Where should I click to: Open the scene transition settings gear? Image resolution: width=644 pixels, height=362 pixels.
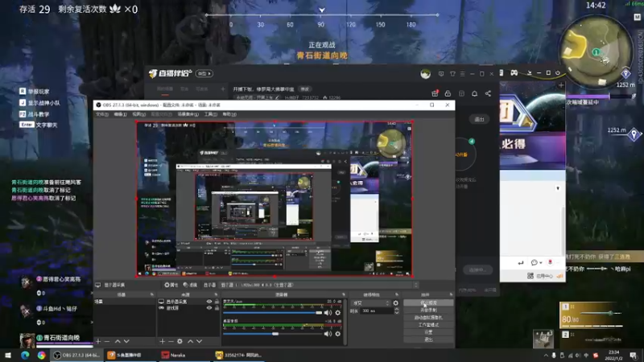[x=395, y=303]
